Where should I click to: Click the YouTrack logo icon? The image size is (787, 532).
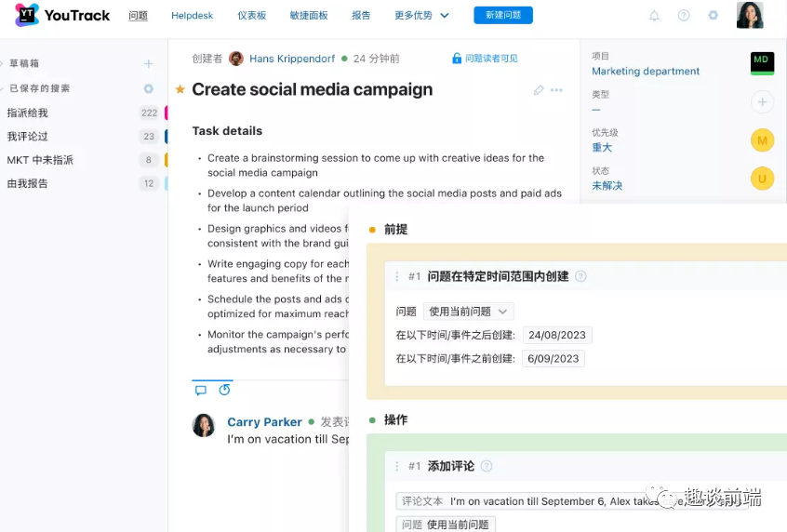pyautogui.click(x=27, y=15)
